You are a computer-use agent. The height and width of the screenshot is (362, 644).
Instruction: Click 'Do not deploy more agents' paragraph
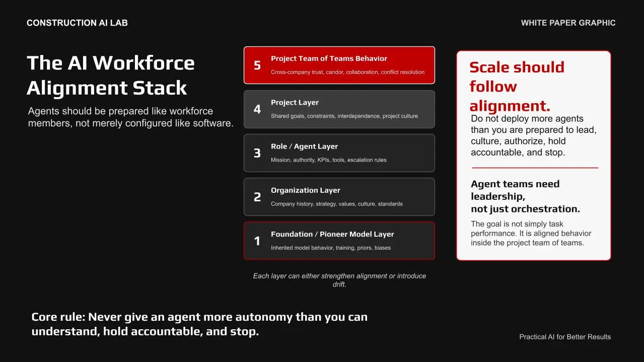[534, 135]
